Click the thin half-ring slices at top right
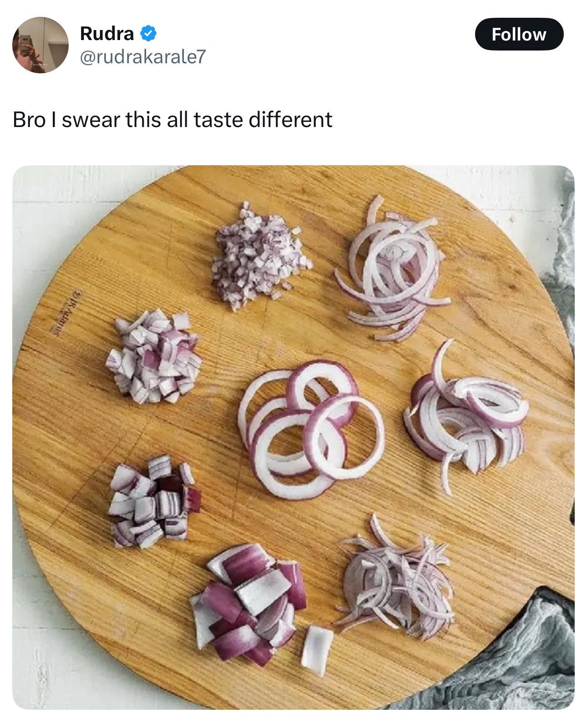Image resolution: width=587 pixels, height=728 pixels. pos(393,269)
